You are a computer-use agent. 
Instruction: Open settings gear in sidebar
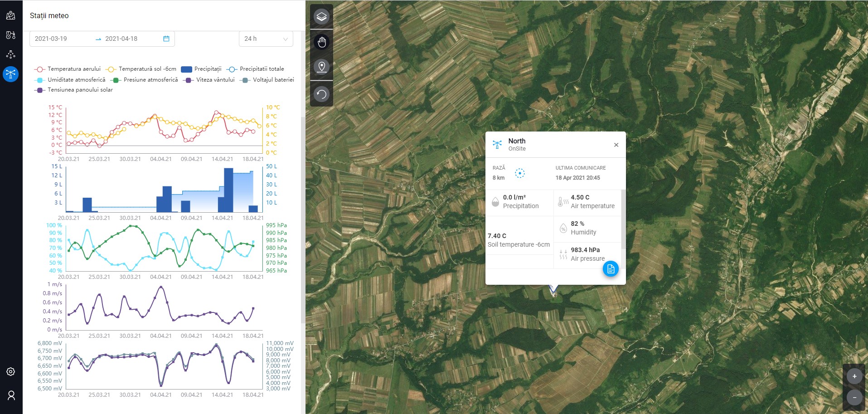(11, 372)
